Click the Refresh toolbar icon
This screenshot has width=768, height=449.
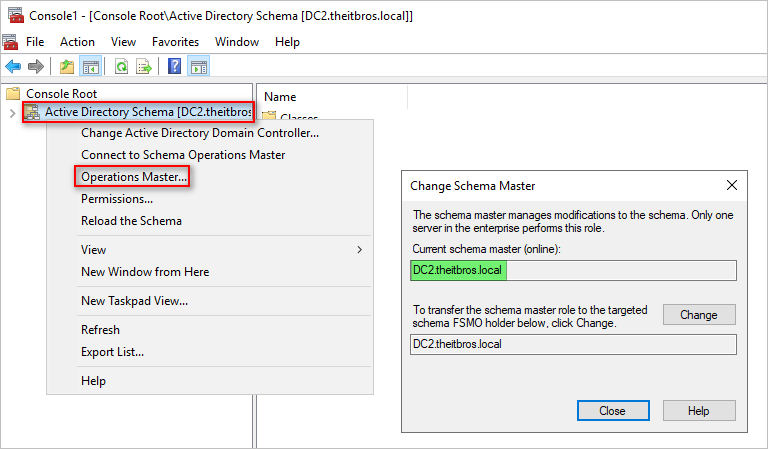[x=121, y=66]
